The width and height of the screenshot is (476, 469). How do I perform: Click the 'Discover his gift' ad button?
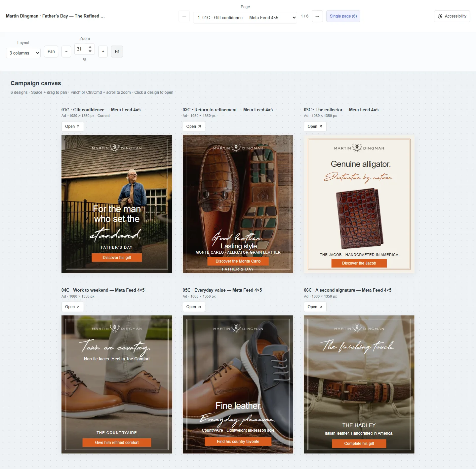117,258
